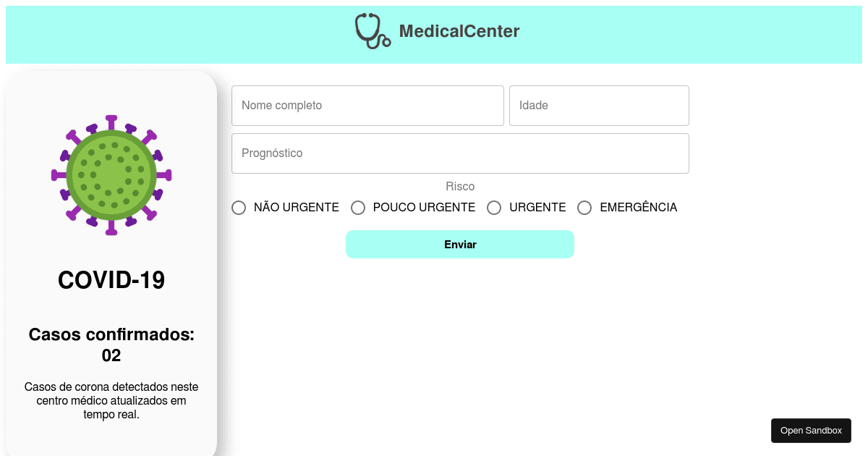Click inside the Nome completo field
868x456 pixels.
367,105
